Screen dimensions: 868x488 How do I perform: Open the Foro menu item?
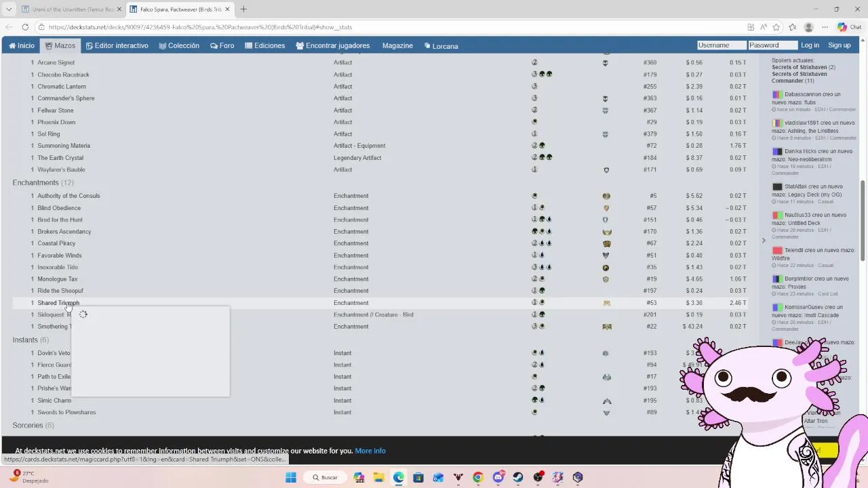pyautogui.click(x=222, y=45)
